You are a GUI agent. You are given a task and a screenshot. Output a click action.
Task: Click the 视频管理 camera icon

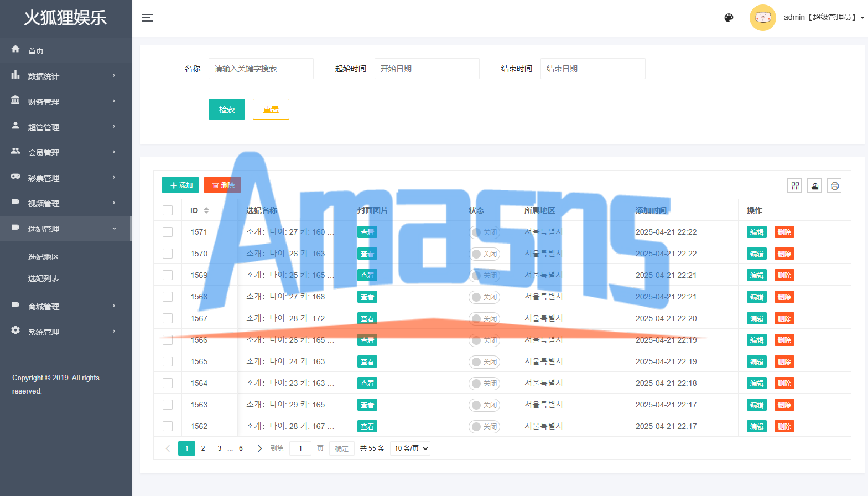click(15, 202)
